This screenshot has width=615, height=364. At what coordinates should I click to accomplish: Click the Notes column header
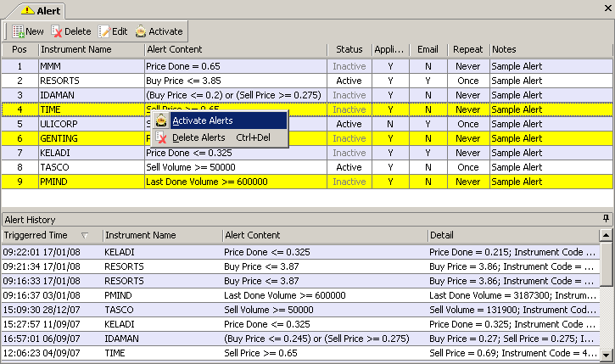coord(551,49)
